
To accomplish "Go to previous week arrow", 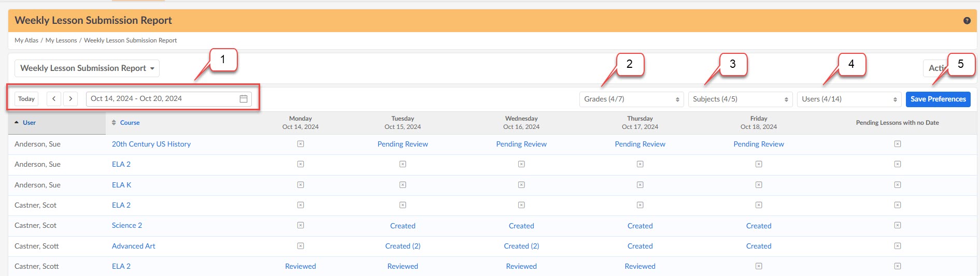I will [x=54, y=99].
